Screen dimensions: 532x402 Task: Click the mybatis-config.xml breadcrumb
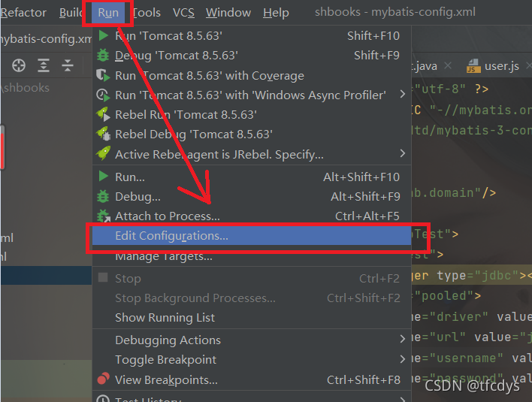coord(46,39)
